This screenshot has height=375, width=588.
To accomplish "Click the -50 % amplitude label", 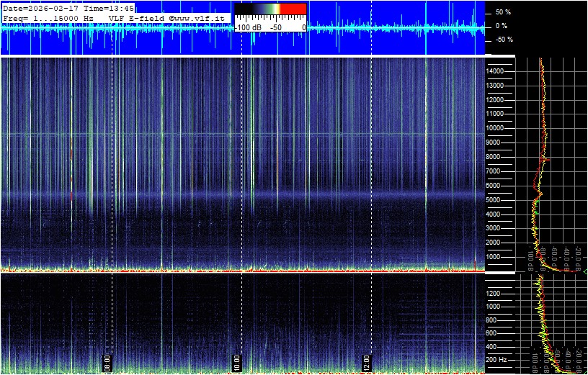I will pos(502,40).
